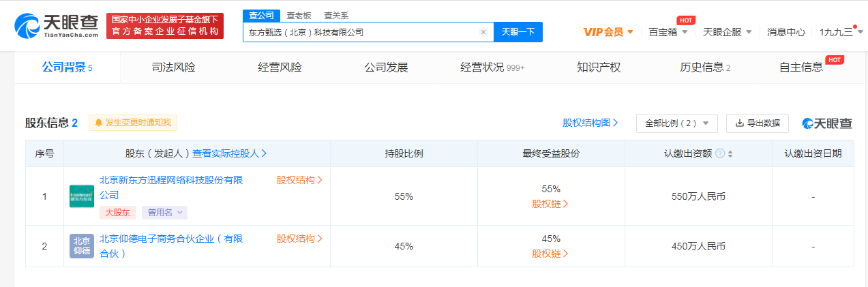Click 股权链 link for the 55% shareholder

550,203
